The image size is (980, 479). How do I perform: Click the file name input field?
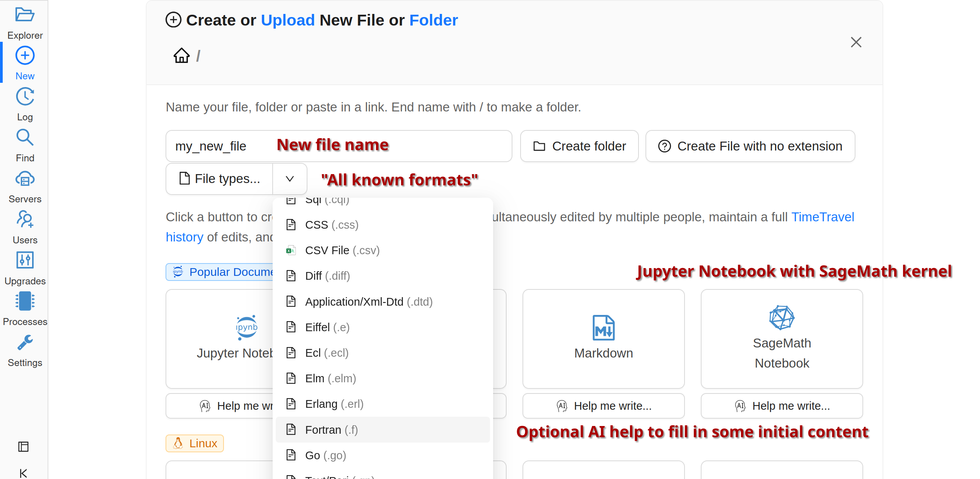[x=338, y=146]
